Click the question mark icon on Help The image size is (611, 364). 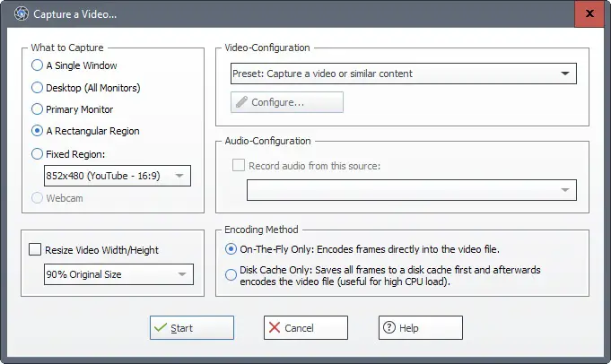pyautogui.click(x=389, y=328)
